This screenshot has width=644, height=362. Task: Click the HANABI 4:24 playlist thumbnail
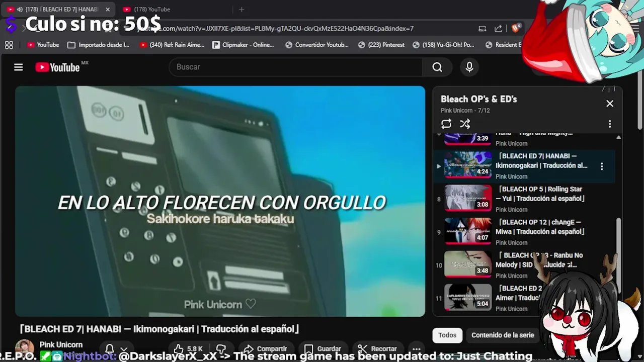click(x=468, y=164)
